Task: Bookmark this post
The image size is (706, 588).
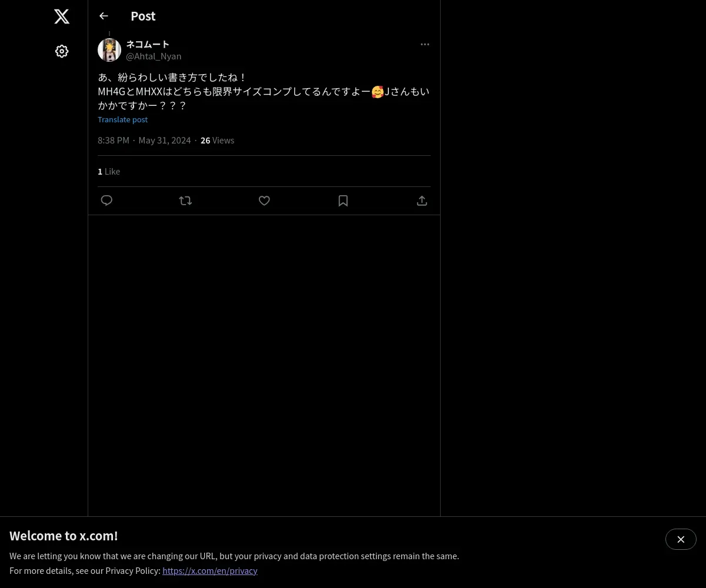Action: coord(343,201)
